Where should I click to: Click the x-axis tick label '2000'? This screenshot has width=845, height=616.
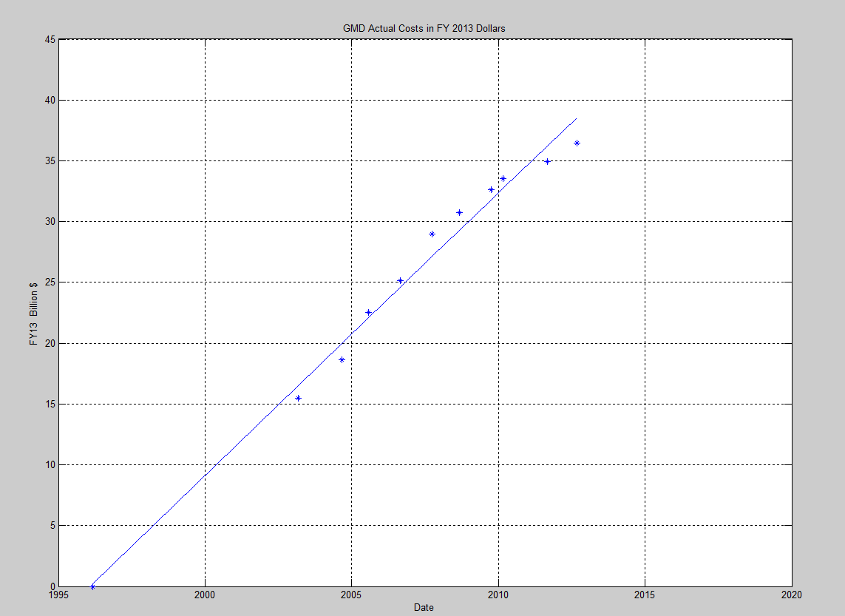(205, 594)
